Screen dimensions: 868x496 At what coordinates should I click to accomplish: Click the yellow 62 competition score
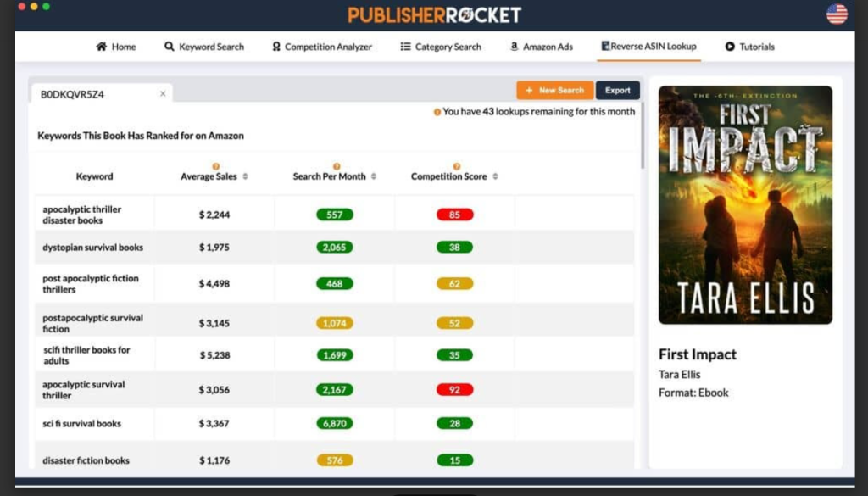tap(455, 284)
